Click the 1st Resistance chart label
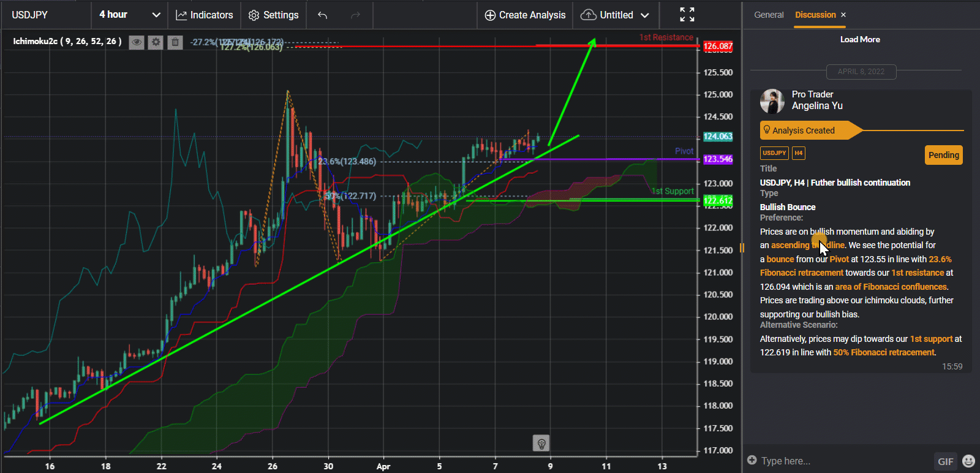 (666, 37)
